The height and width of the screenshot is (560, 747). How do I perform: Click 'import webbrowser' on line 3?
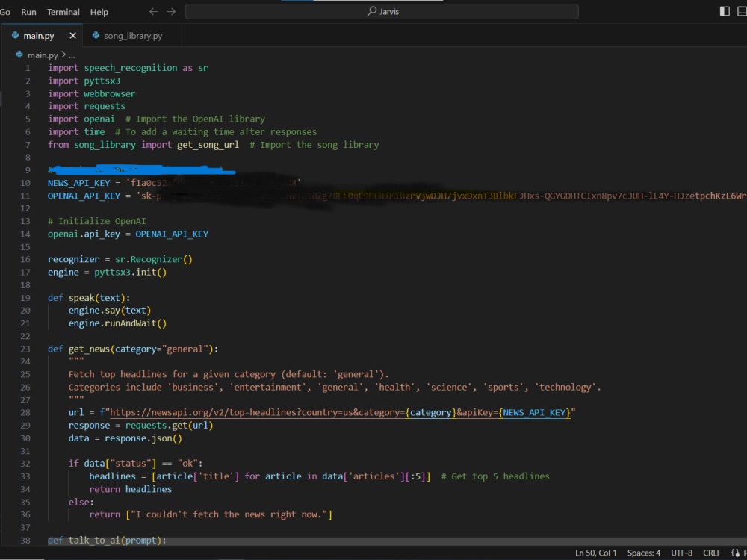pos(91,94)
